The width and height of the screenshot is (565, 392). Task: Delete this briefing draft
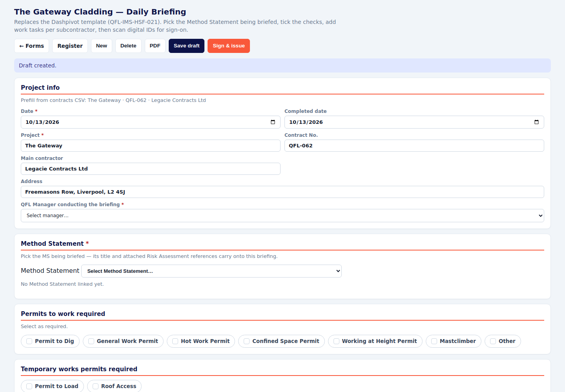[x=128, y=46]
